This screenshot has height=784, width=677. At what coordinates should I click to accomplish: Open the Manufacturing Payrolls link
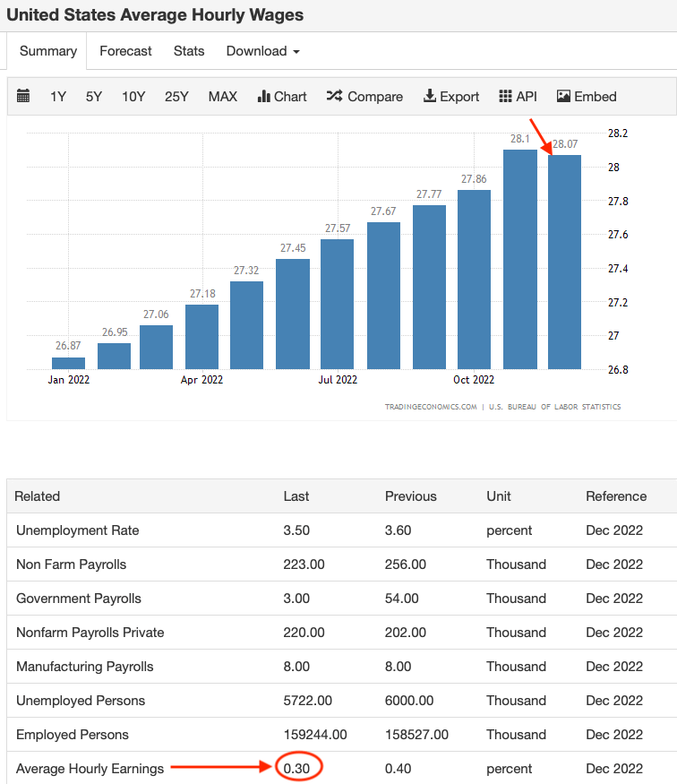coord(85,667)
